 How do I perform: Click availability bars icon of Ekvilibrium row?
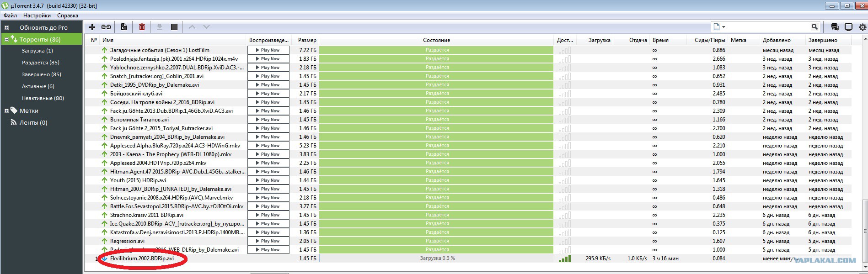(x=564, y=258)
